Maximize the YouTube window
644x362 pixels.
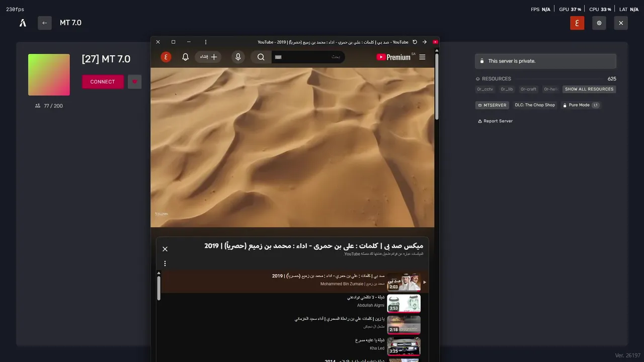pyautogui.click(x=173, y=42)
